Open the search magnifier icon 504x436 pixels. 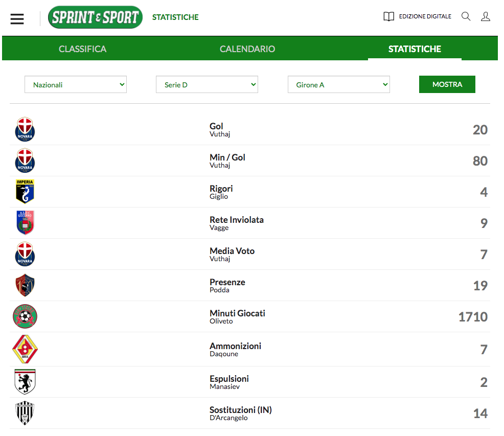(466, 16)
